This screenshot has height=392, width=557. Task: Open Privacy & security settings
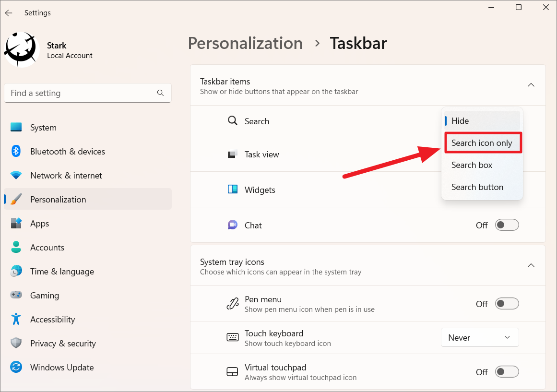(x=17, y=343)
